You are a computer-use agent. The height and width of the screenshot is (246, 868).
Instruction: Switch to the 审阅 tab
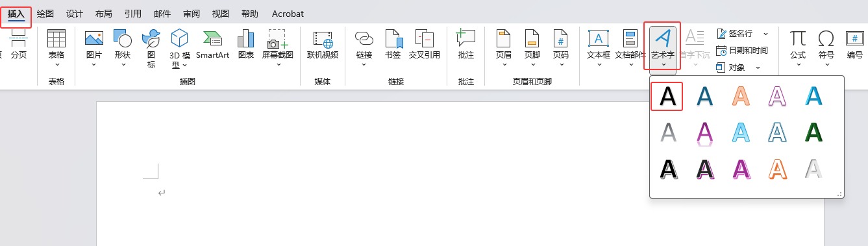pos(192,14)
